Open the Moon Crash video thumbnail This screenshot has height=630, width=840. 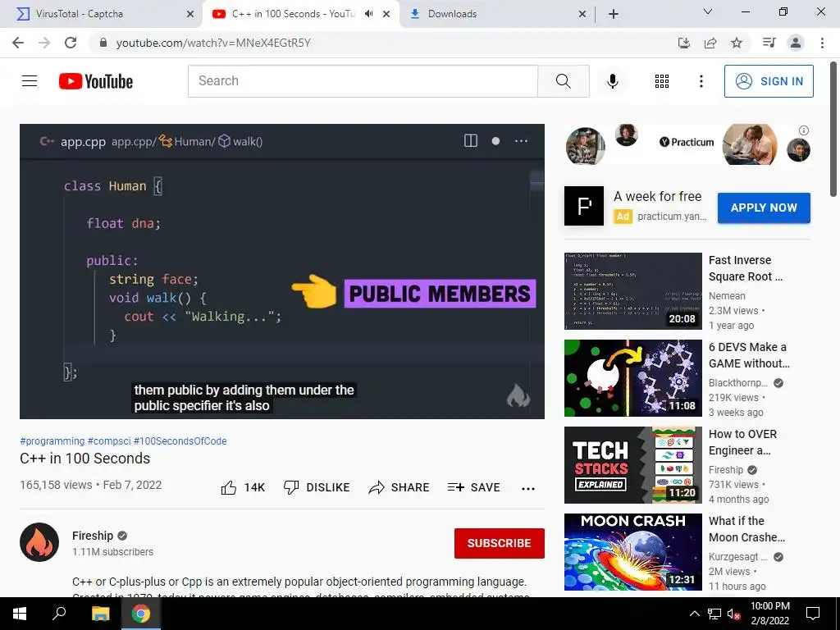pyautogui.click(x=632, y=552)
